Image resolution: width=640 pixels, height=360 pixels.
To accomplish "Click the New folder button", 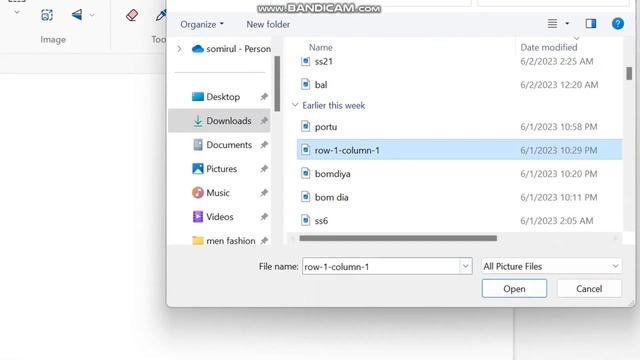I will 268,24.
